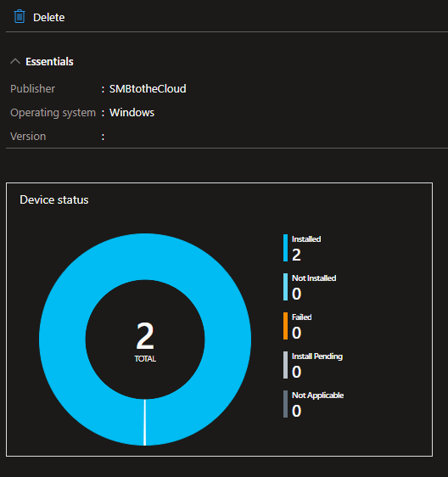Select the SMBtotheCloud publisher value
The height and width of the screenshot is (477, 448).
pos(148,89)
